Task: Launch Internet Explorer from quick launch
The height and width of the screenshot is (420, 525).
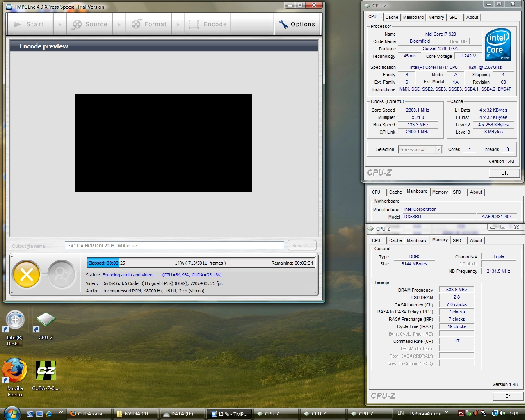Action: pyautogui.click(x=49, y=414)
